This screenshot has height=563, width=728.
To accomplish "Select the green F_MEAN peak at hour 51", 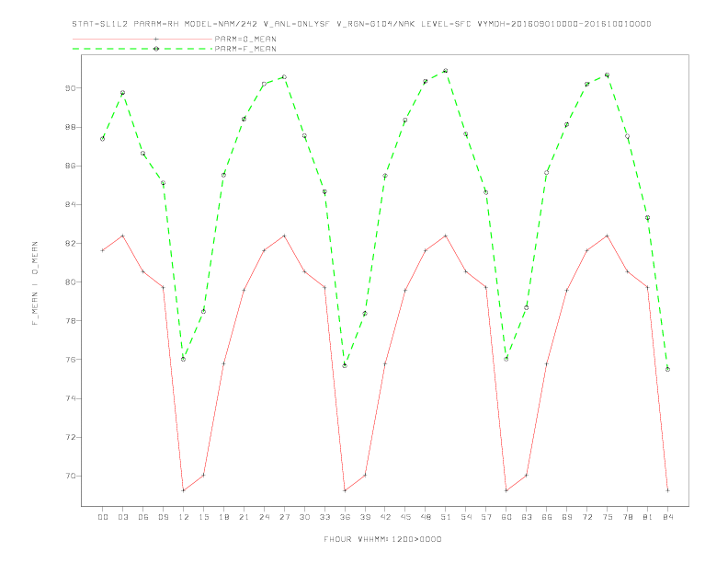I will click(x=446, y=71).
